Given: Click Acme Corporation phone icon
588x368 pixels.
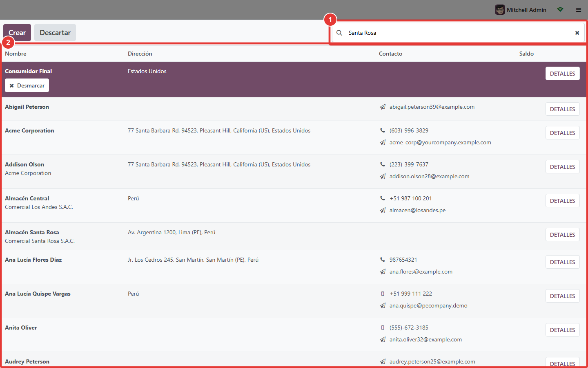Looking at the screenshot, I should click(x=383, y=130).
